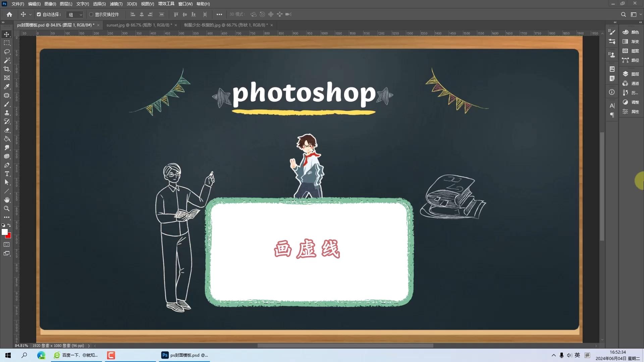Open the 窗口(W) menu
Screen dimensions: 644x362
coord(185,4)
